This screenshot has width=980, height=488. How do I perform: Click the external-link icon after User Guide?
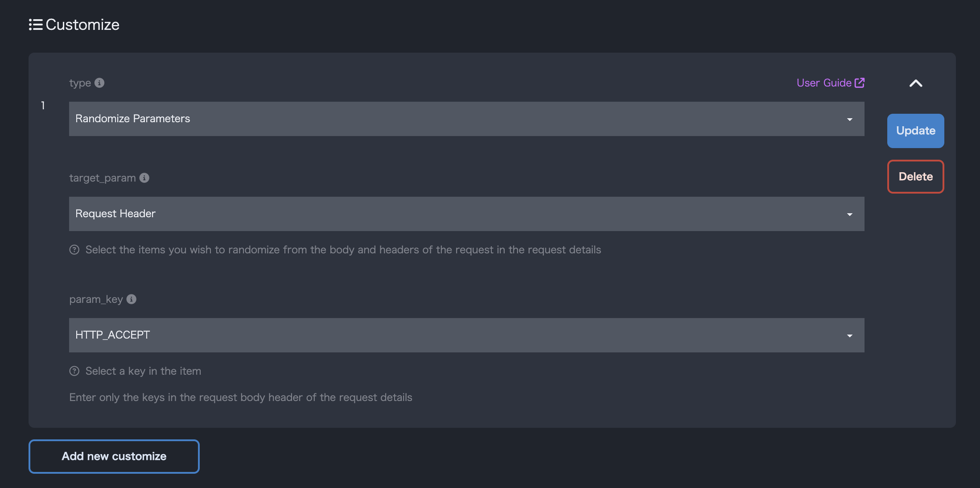[x=860, y=83]
